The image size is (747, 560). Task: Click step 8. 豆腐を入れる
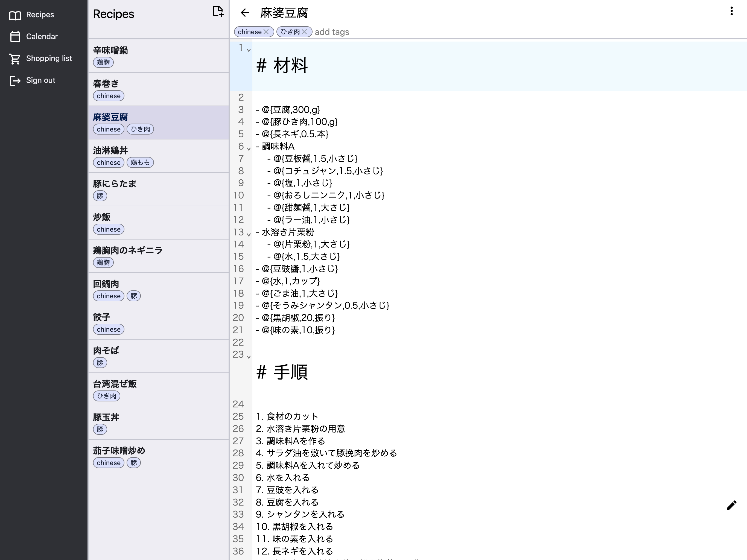click(287, 502)
